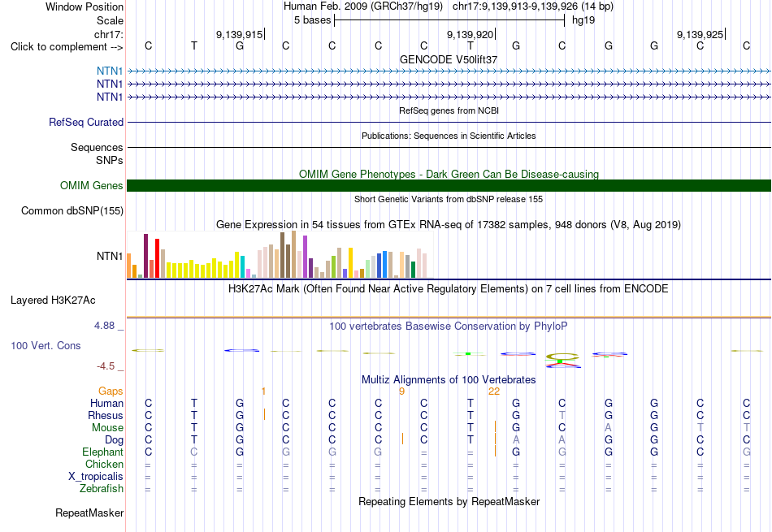This screenshot has height=532, width=772.
Task: Click the Window Position label
Action: click(85, 6)
